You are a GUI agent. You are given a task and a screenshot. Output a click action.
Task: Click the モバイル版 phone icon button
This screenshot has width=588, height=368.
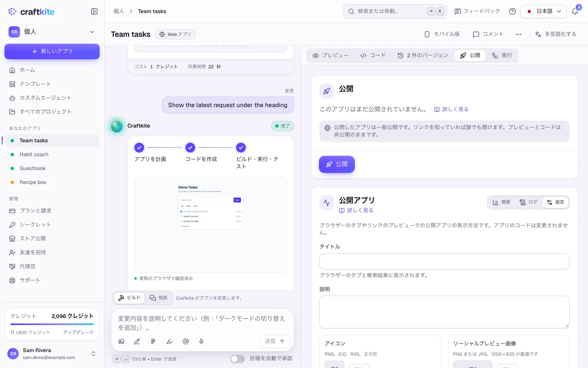[x=442, y=34]
